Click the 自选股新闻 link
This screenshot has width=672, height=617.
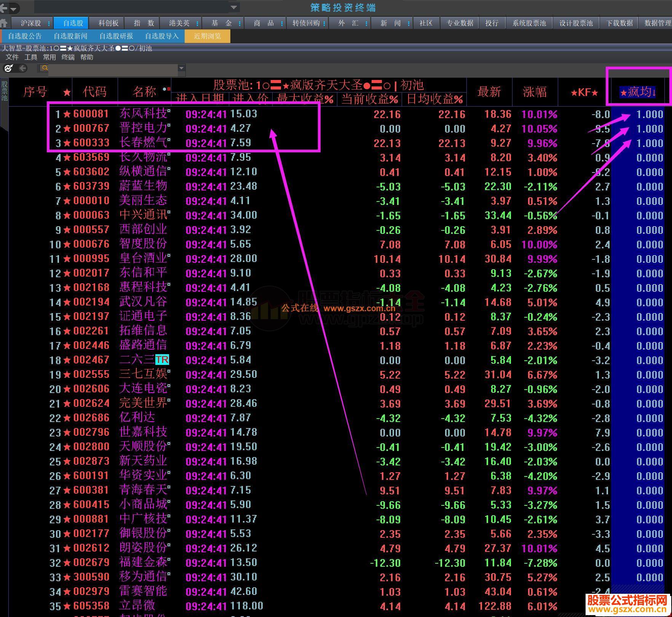(70, 36)
